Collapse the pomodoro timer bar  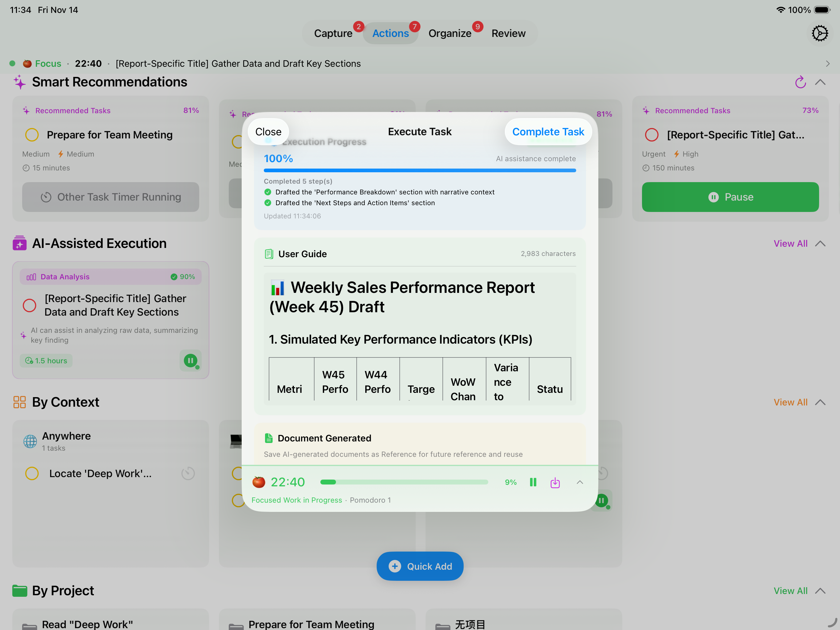[x=580, y=482]
